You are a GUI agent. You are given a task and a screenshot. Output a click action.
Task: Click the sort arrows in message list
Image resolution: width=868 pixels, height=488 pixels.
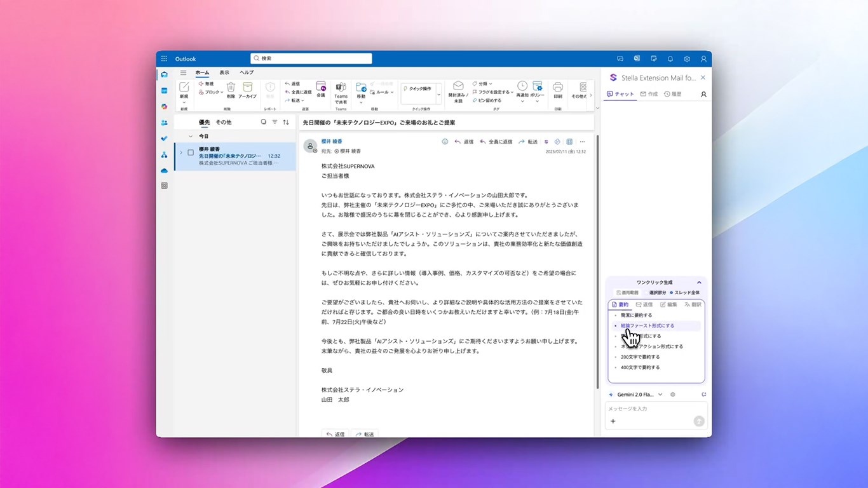pyautogui.click(x=286, y=122)
